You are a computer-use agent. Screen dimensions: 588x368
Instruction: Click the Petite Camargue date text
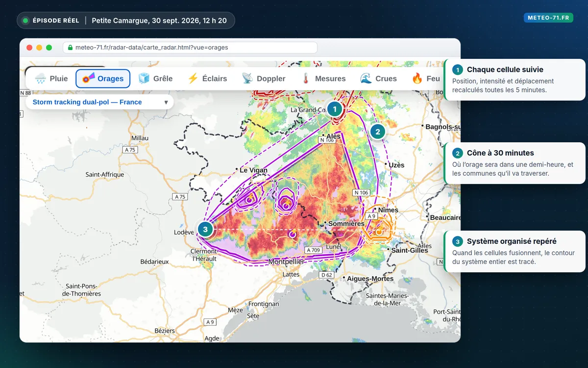(159, 21)
